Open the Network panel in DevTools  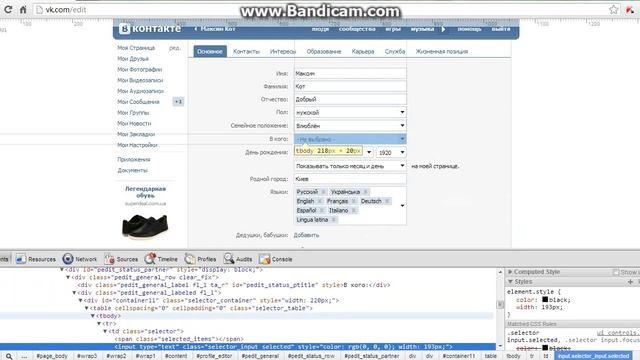pos(80,259)
